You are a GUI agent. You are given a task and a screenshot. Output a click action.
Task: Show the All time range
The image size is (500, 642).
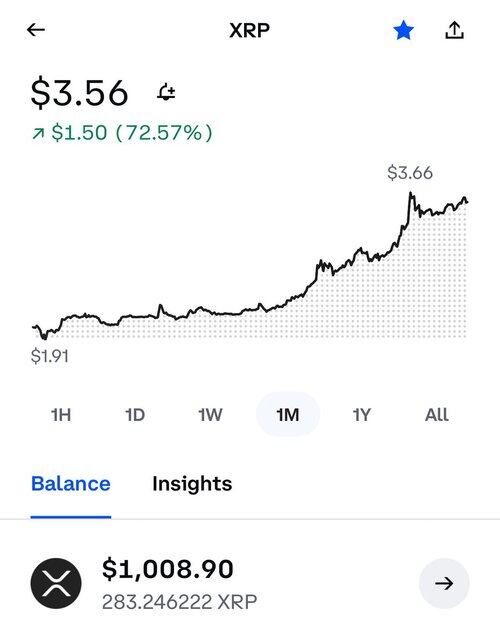tap(437, 415)
